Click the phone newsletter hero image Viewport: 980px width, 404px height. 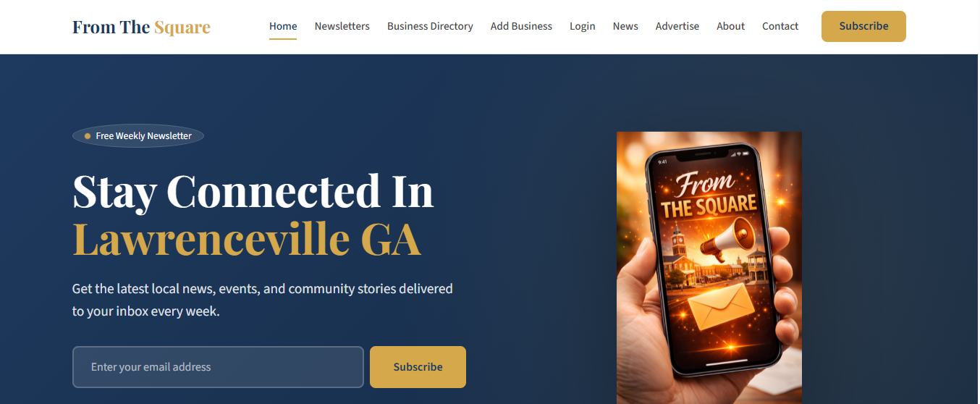[x=709, y=268]
